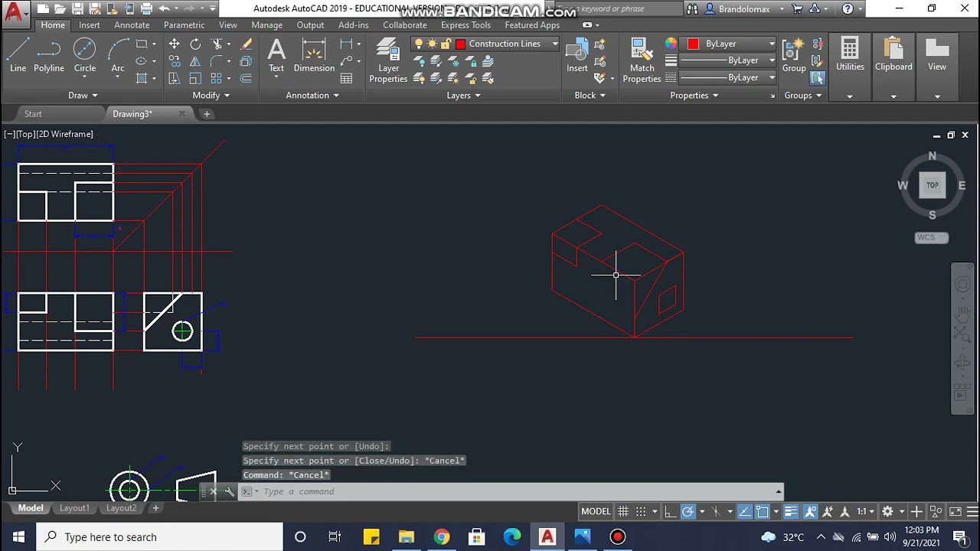Choose the Arc tool

(x=118, y=55)
